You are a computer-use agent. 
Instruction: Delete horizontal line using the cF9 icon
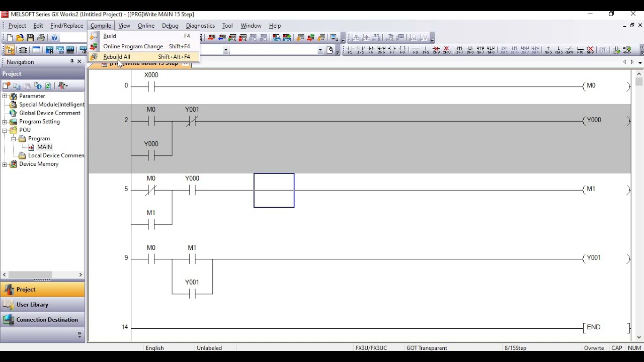click(436, 50)
